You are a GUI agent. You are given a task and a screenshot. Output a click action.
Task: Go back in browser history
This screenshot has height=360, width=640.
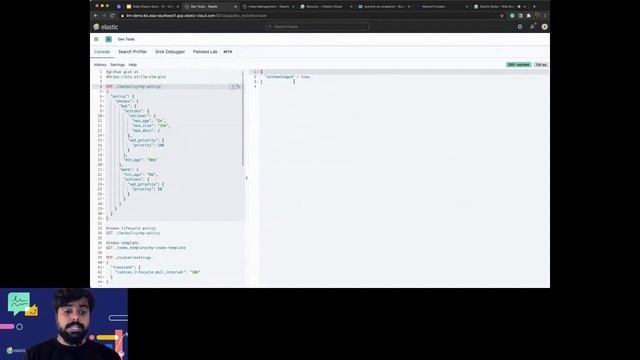point(96,16)
